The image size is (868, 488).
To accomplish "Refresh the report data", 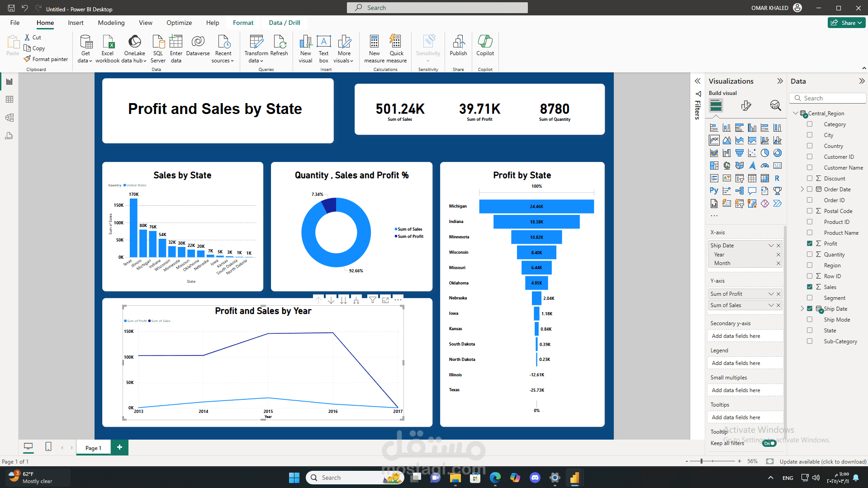I will (279, 45).
